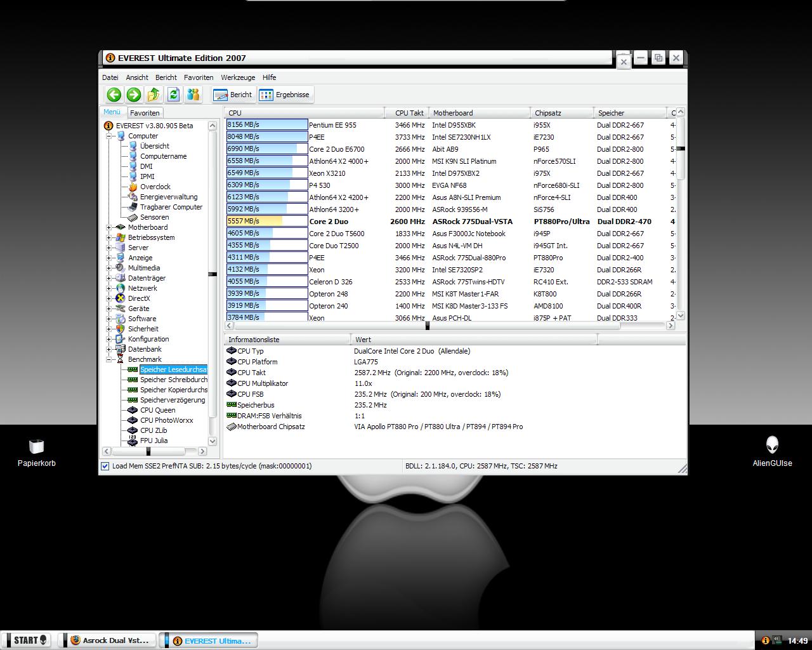This screenshot has height=650, width=812.
Task: Click scroll-right arrow of results list
Action: click(x=671, y=326)
